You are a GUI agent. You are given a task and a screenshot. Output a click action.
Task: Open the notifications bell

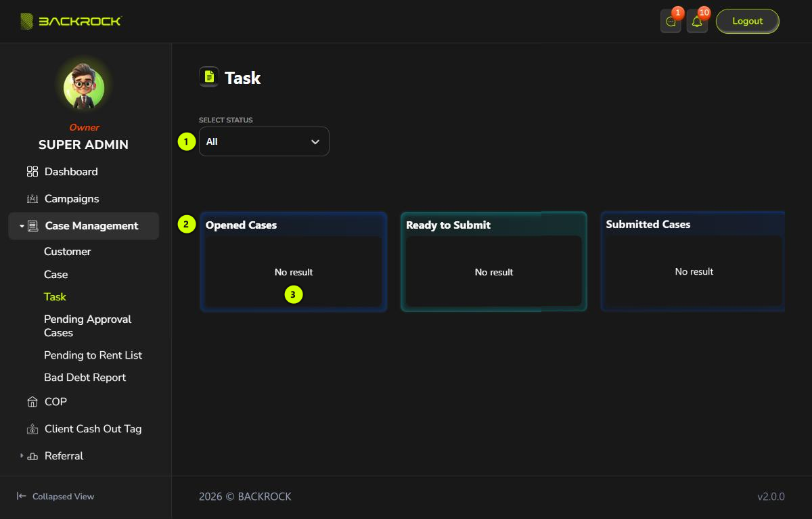(x=697, y=22)
